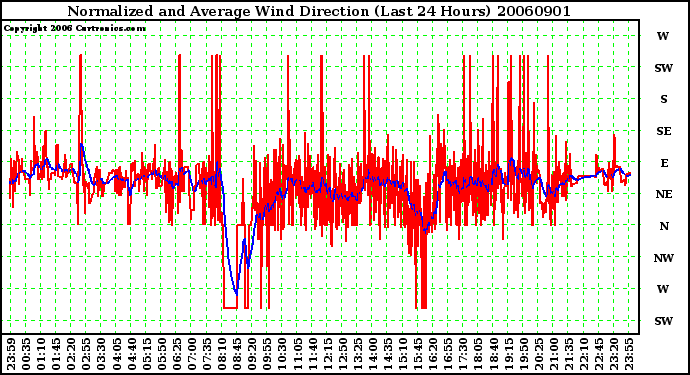Click the Copyright 2006 Cartronics.com text
The width and height of the screenshot is (690, 375).
point(75,28)
